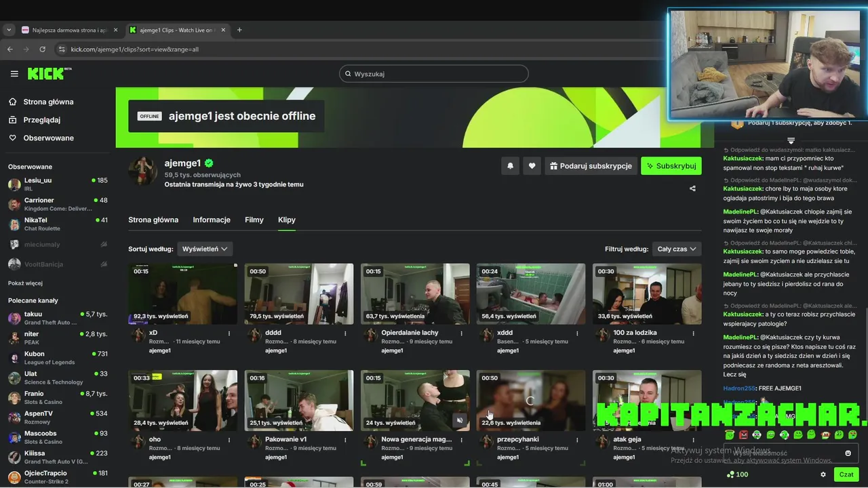Screen dimensions: 868x488
Task: Select the Klipy tab
Action: [287, 220]
